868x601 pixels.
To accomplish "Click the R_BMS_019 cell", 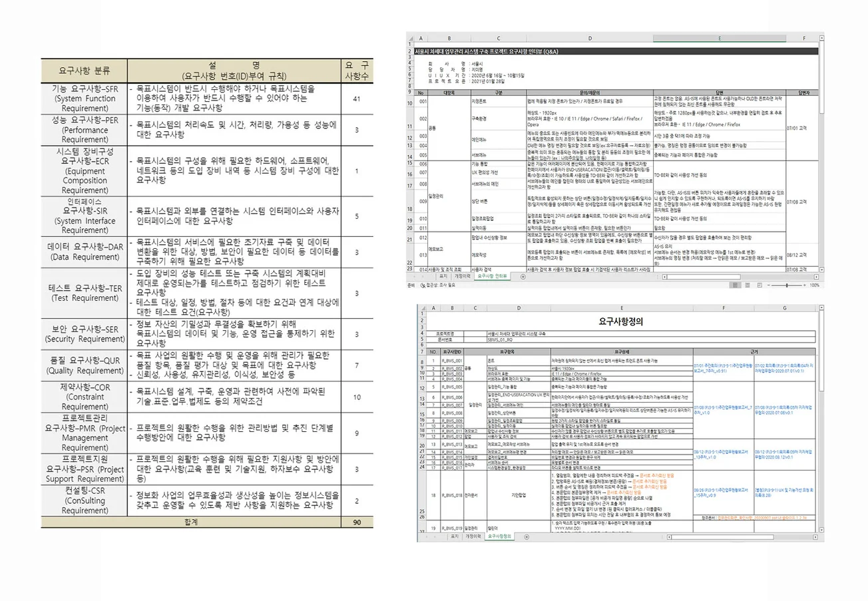I will (x=452, y=528).
